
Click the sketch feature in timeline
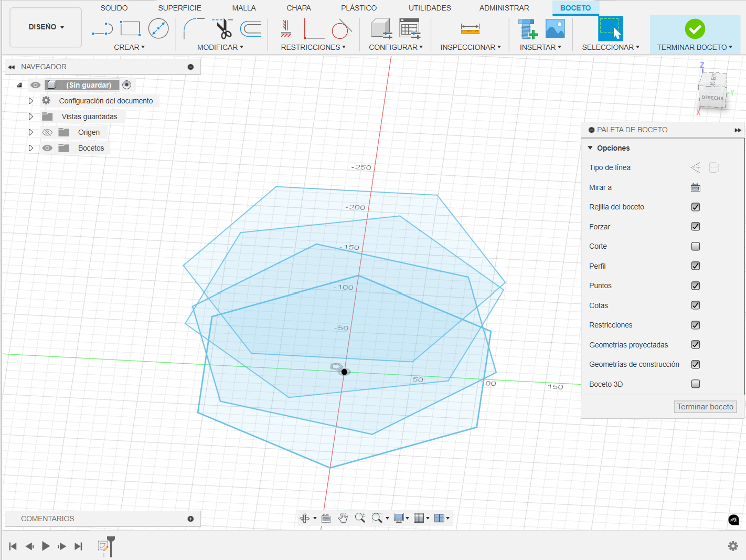[x=103, y=546]
